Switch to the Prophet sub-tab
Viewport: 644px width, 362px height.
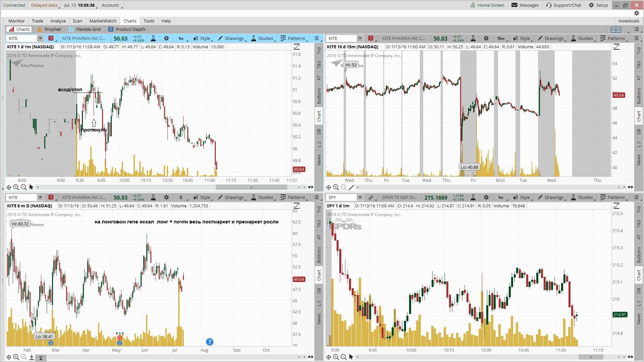tap(49, 29)
